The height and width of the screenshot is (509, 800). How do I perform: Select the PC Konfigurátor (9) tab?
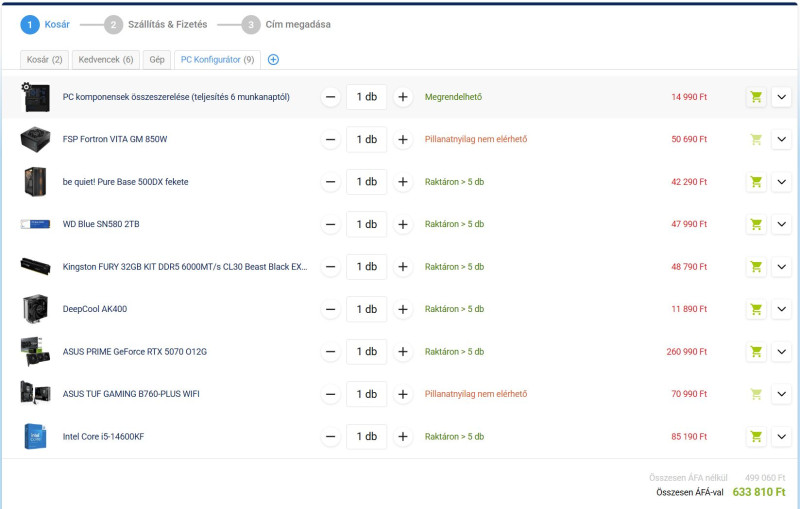click(x=217, y=60)
